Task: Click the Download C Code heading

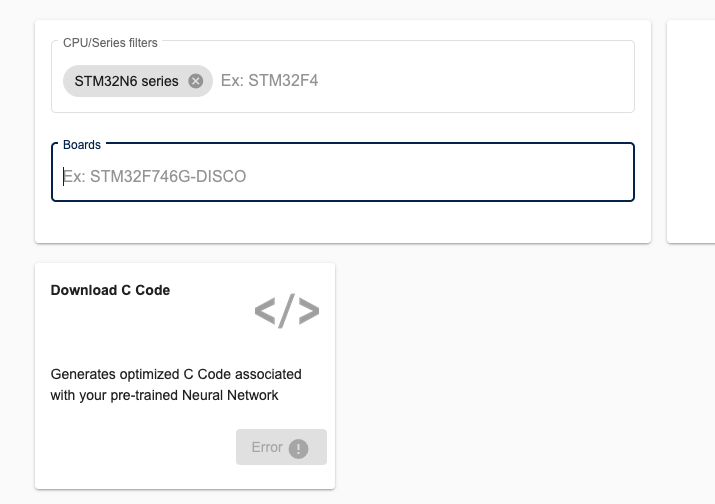Action: (x=110, y=290)
